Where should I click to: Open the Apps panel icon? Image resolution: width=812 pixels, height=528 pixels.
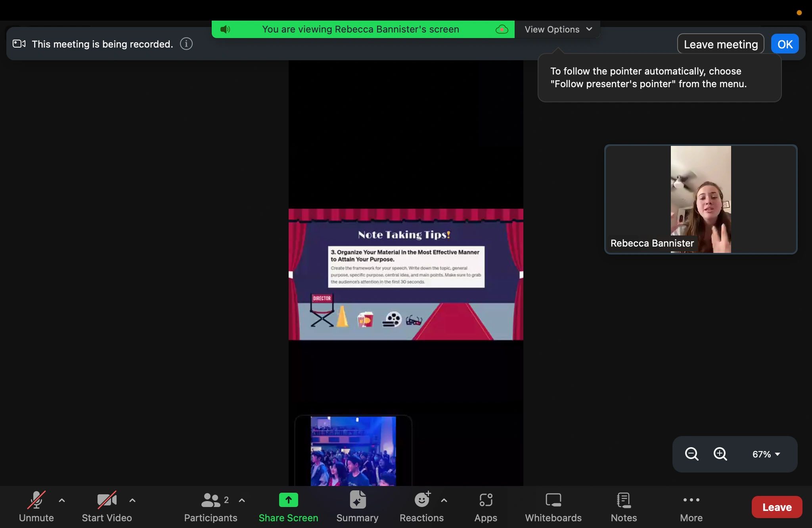click(x=486, y=500)
